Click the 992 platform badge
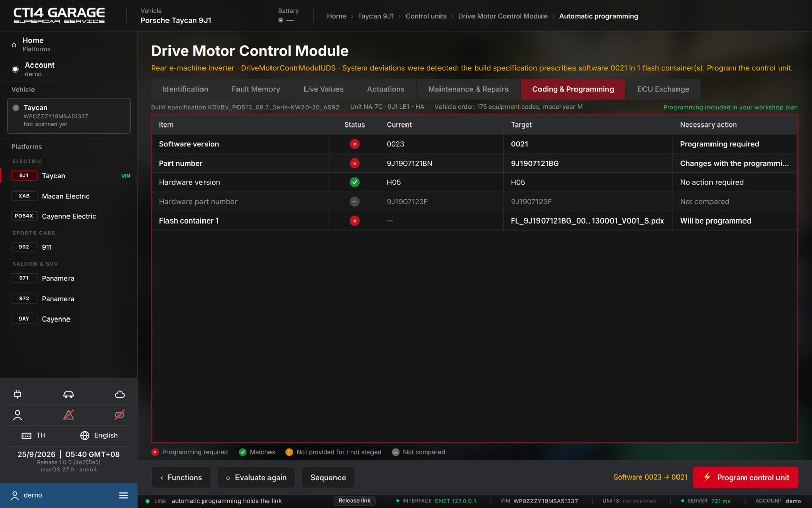Screen dimensions: 812x508 click(24, 247)
